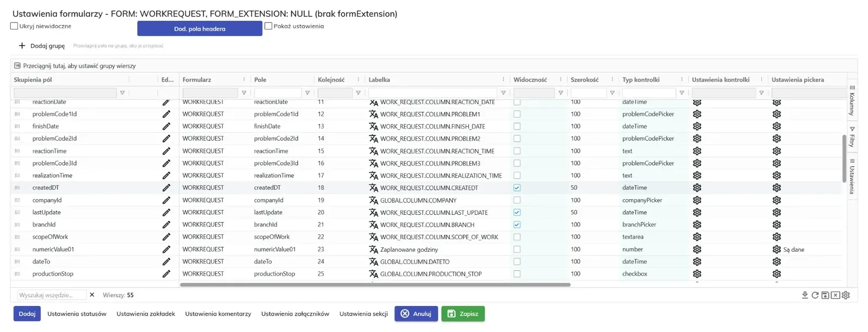The image size is (868, 332).
Task: Click the Anuluj button
Action: pyautogui.click(x=416, y=314)
